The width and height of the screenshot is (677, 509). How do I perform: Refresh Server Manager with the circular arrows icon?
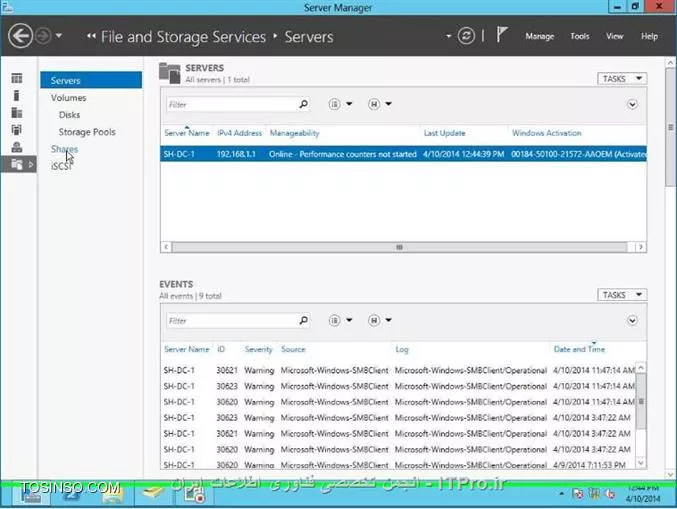coord(466,36)
